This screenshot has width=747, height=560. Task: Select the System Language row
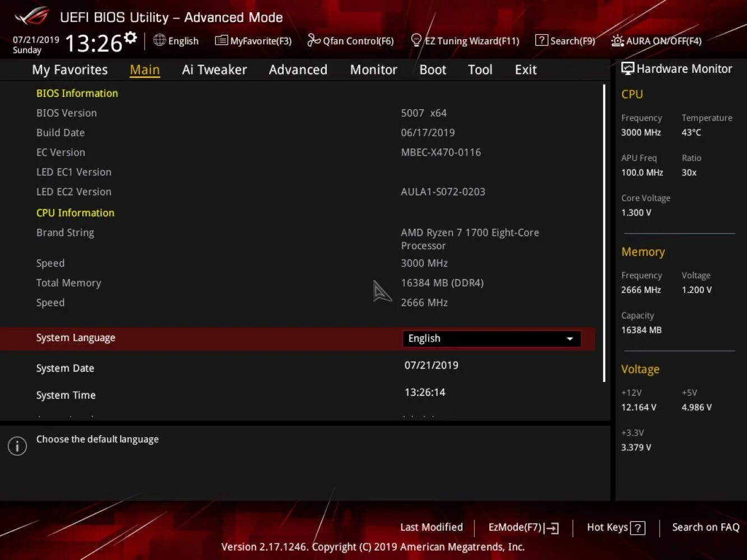click(298, 339)
